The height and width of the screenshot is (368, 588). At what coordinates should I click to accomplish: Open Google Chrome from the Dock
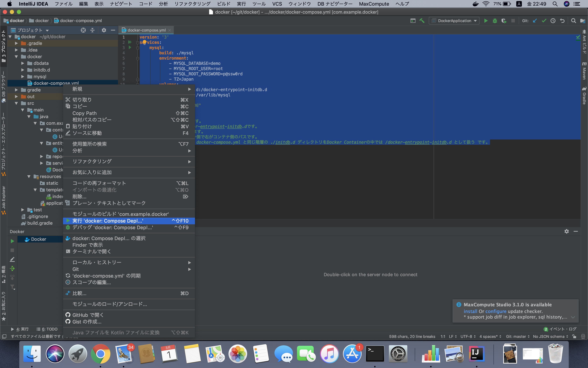100,354
